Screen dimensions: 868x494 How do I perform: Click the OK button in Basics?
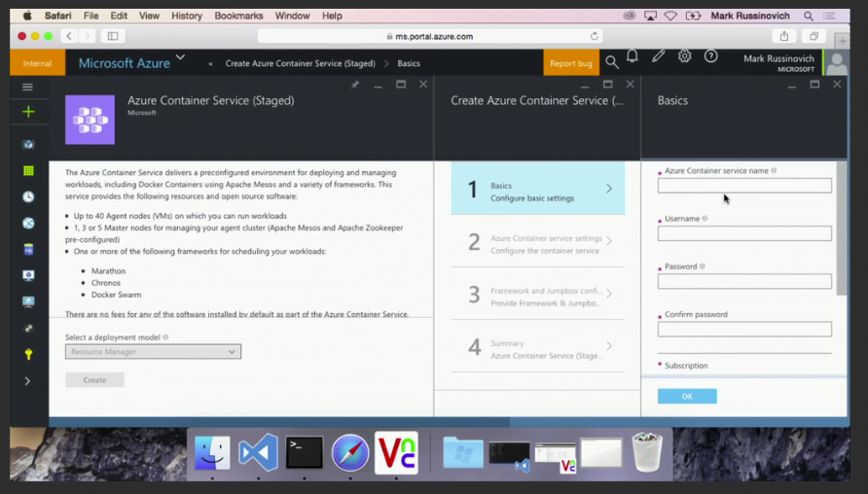687,396
